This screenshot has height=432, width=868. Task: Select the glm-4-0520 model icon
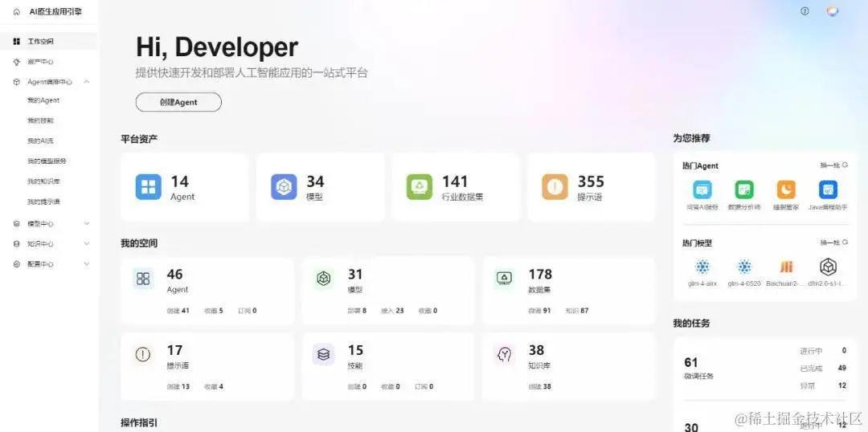coord(744,267)
